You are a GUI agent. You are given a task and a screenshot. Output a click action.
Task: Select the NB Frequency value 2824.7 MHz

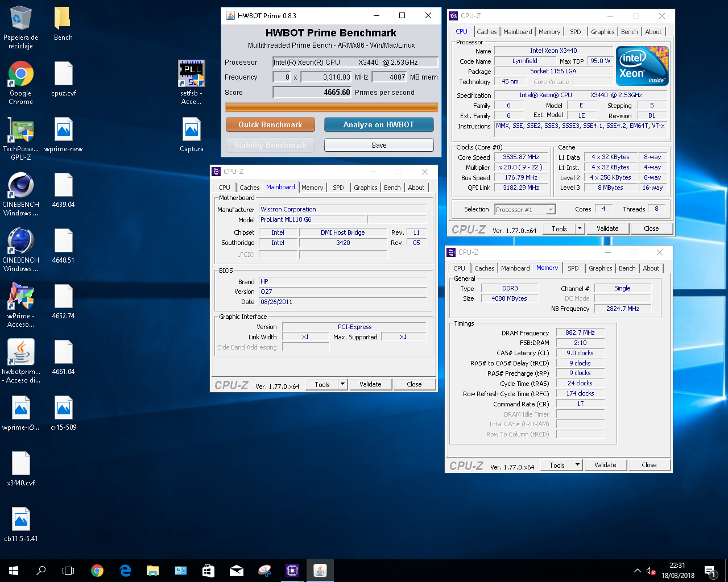click(623, 309)
